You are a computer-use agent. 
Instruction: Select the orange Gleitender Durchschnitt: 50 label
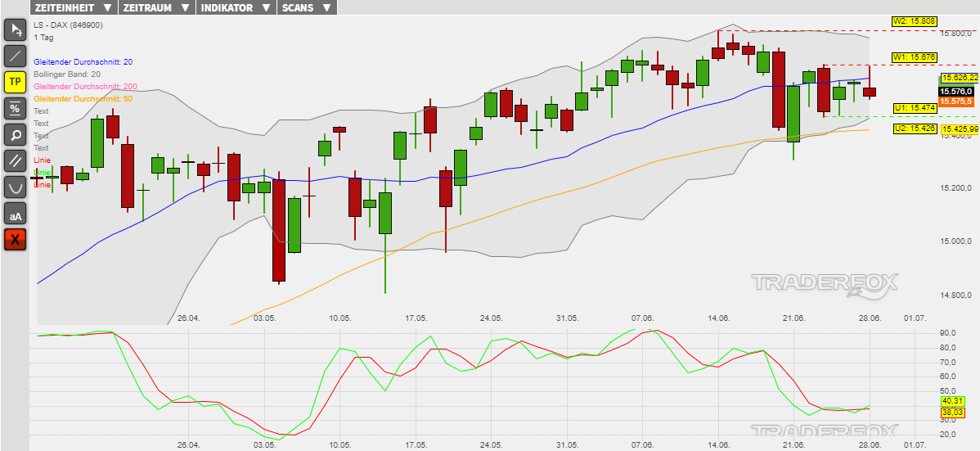coord(83,99)
